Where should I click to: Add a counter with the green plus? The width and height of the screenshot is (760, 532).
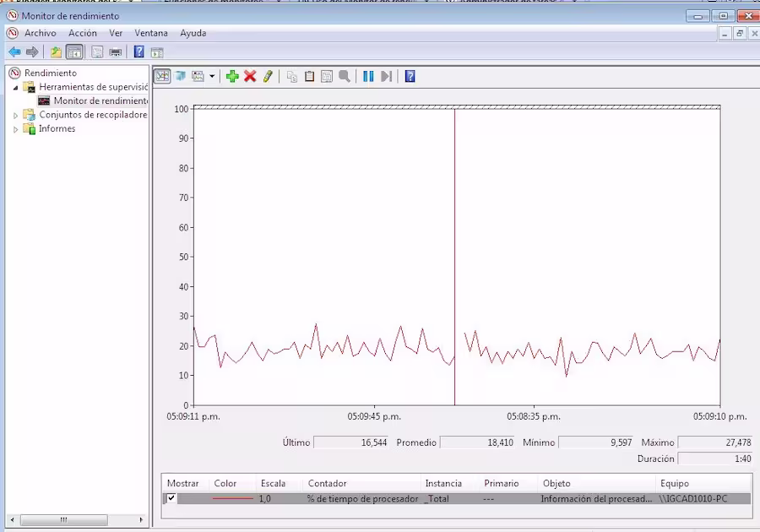[232, 76]
